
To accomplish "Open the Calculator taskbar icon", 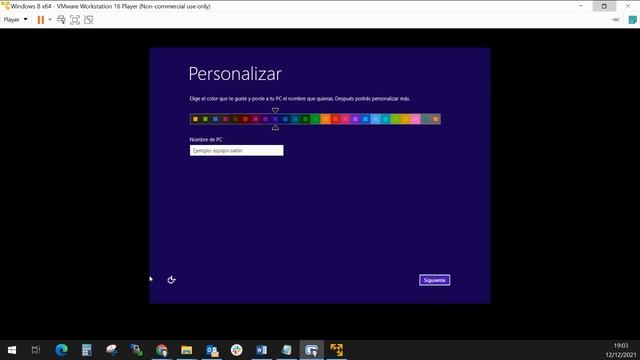I will [x=87, y=350].
